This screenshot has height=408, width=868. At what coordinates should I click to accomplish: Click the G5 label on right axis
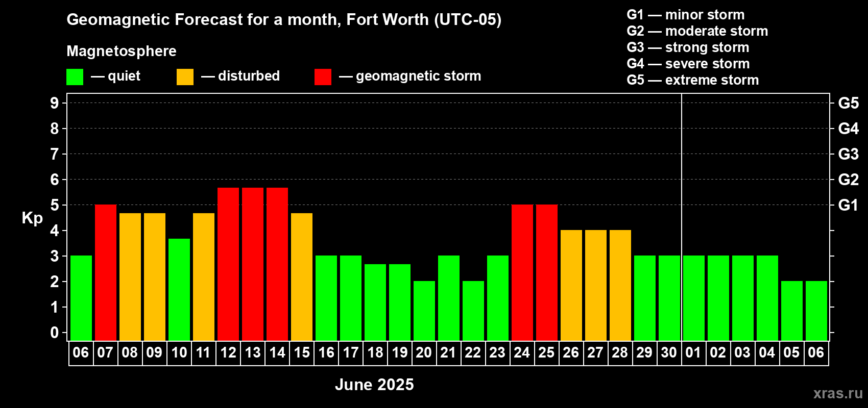pos(848,103)
